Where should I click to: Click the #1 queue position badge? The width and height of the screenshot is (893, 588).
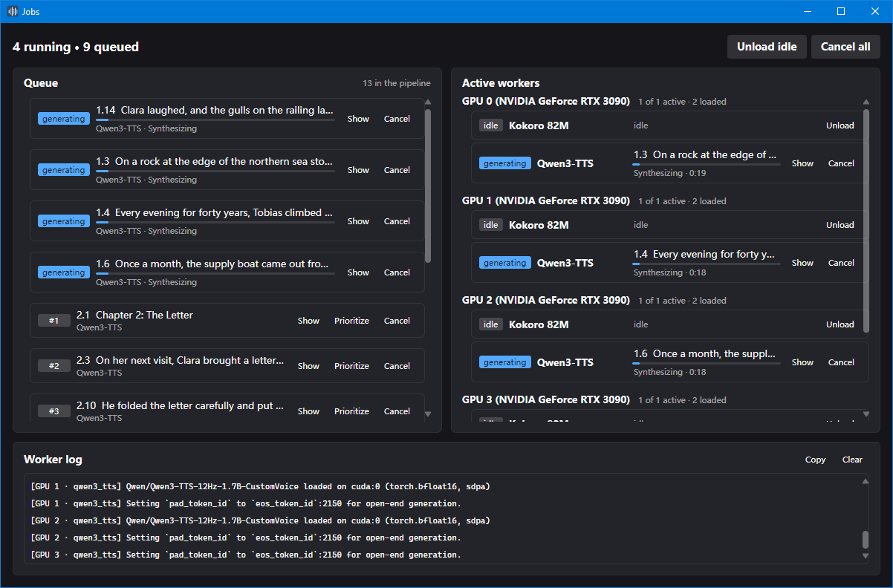tap(54, 321)
